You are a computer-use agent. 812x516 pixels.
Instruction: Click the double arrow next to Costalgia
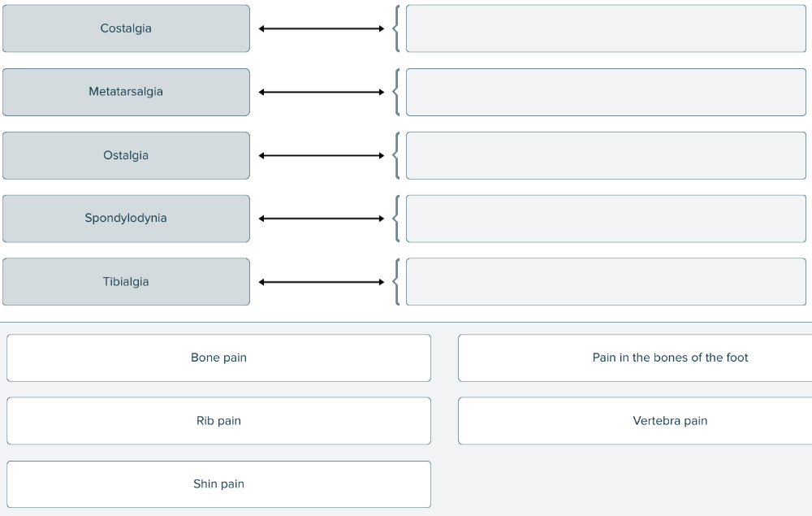[321, 29]
